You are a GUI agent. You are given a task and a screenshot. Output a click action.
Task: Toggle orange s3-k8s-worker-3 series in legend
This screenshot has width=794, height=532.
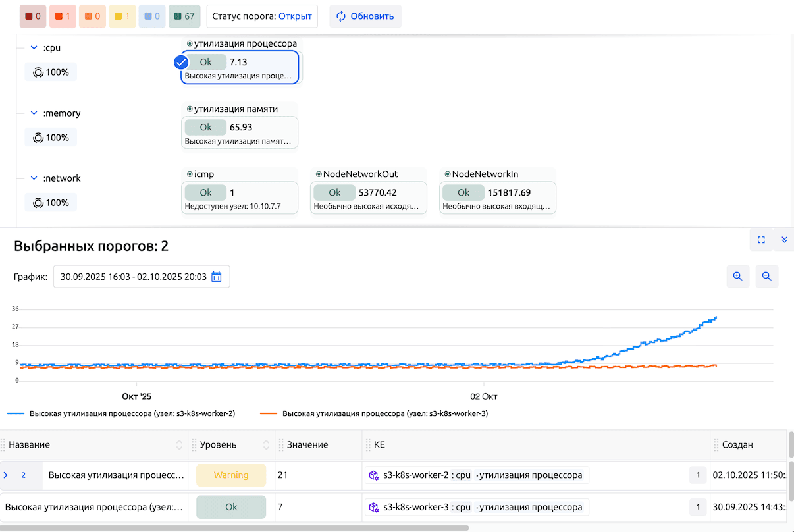(x=374, y=414)
